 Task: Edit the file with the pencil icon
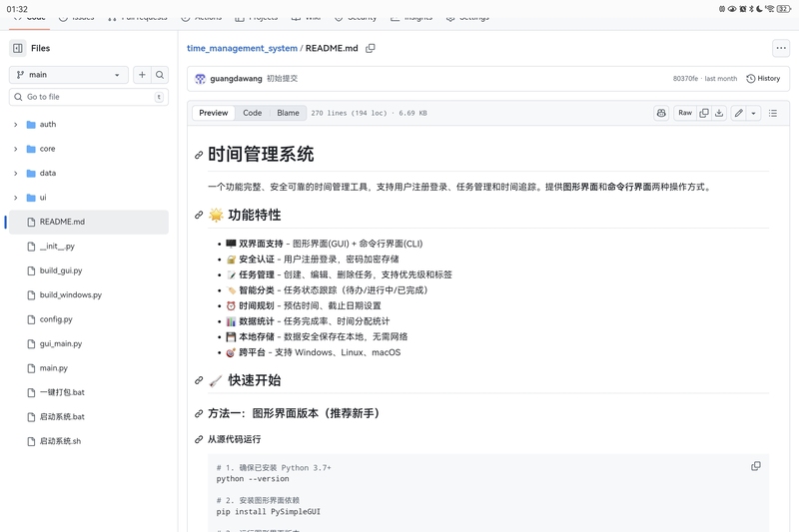739,113
